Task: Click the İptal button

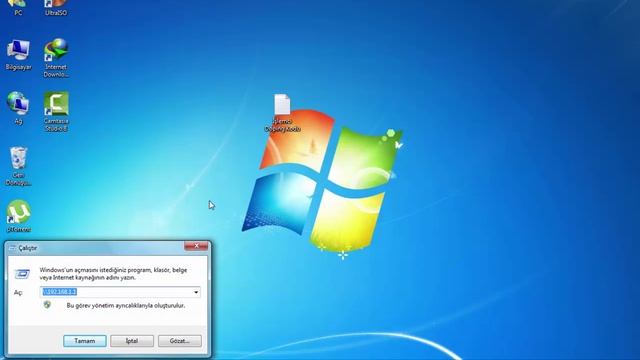Action: 132,341
